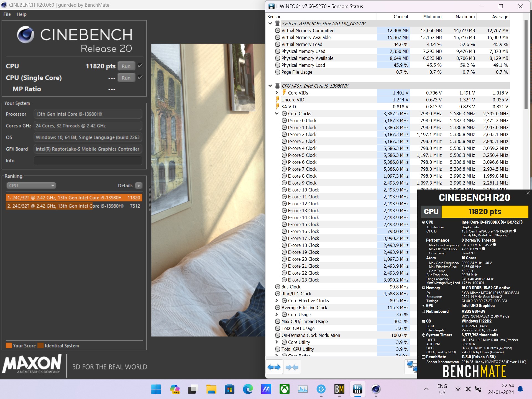Click the expand columns arrows icon in HWiNFO
The width and height of the screenshot is (532, 399).
pyautogui.click(x=274, y=367)
